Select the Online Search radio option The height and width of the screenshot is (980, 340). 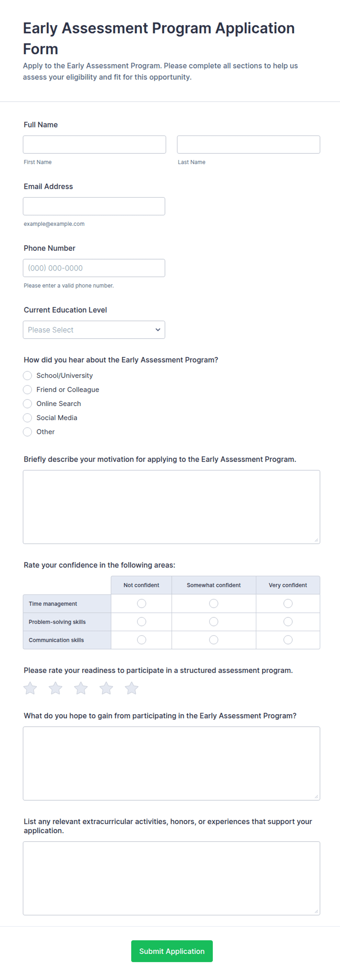pyautogui.click(x=27, y=404)
